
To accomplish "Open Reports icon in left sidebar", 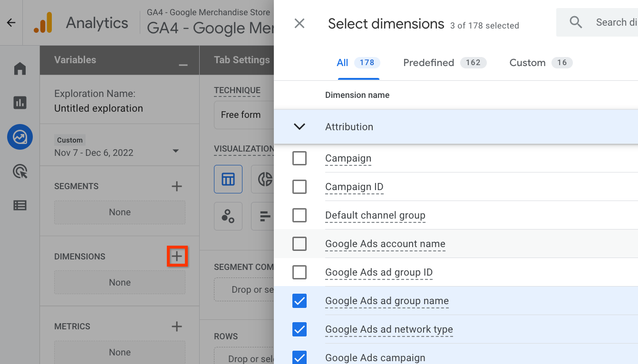I will click(20, 102).
